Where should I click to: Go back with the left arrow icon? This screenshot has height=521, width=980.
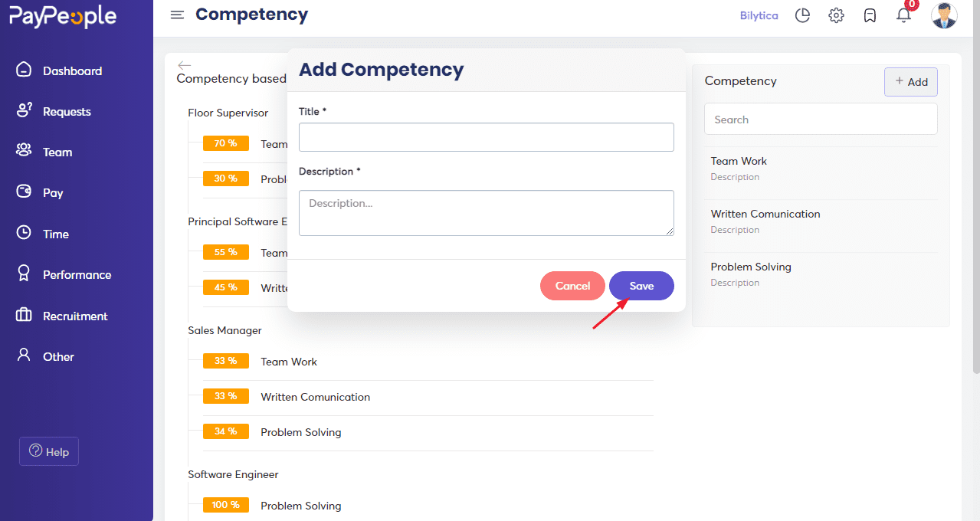click(184, 66)
